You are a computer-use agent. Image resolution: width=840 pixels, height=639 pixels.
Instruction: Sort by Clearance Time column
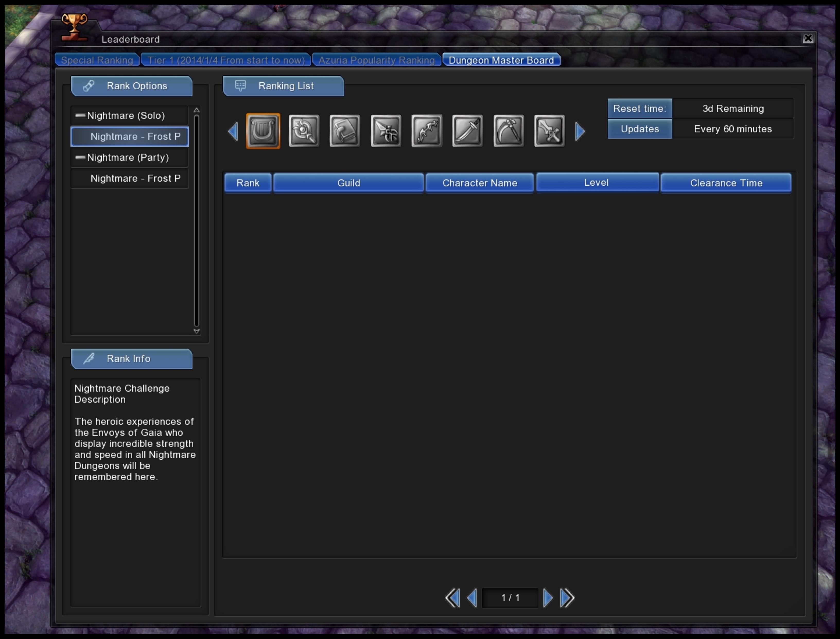(x=726, y=183)
